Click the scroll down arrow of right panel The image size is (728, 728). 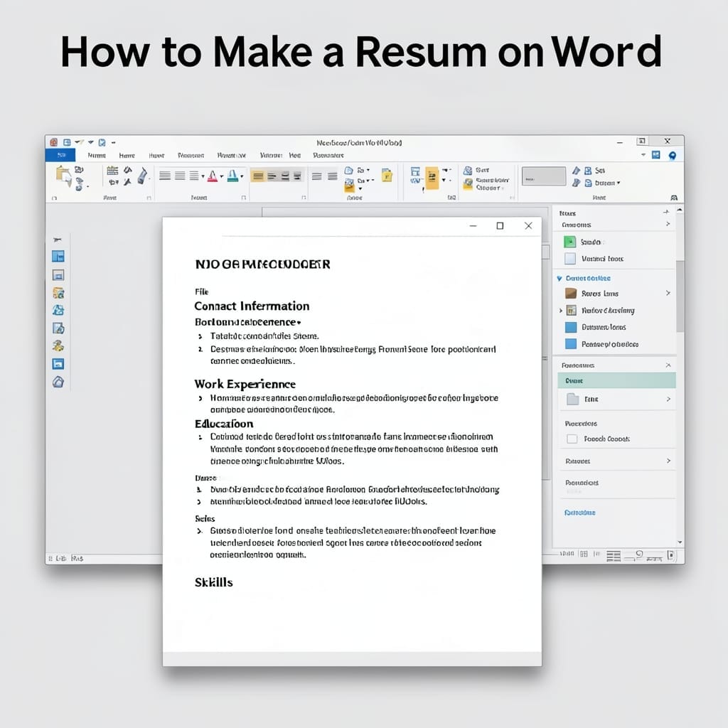click(680, 542)
